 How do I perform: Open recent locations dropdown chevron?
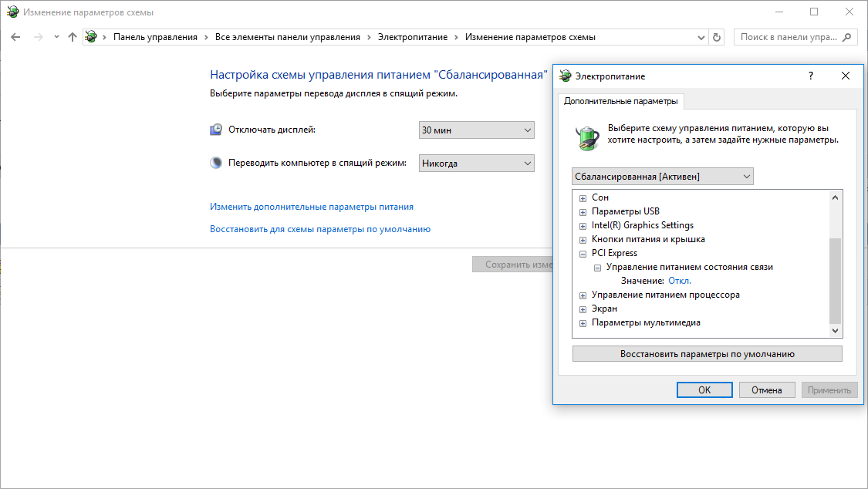pos(56,37)
